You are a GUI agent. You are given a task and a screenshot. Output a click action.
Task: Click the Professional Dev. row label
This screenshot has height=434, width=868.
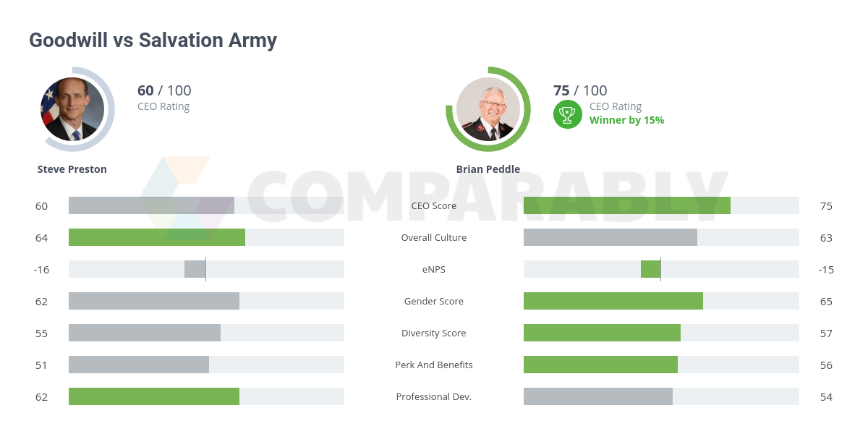[x=434, y=396]
